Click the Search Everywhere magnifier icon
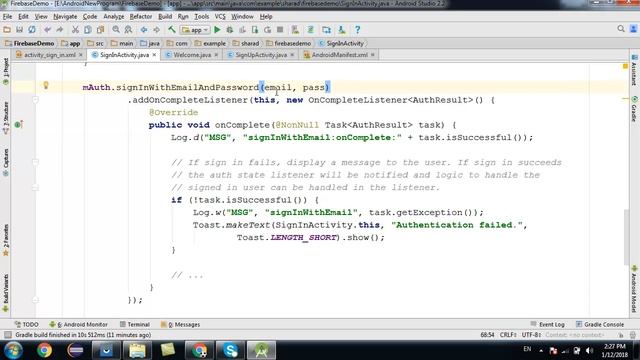 tap(621, 29)
